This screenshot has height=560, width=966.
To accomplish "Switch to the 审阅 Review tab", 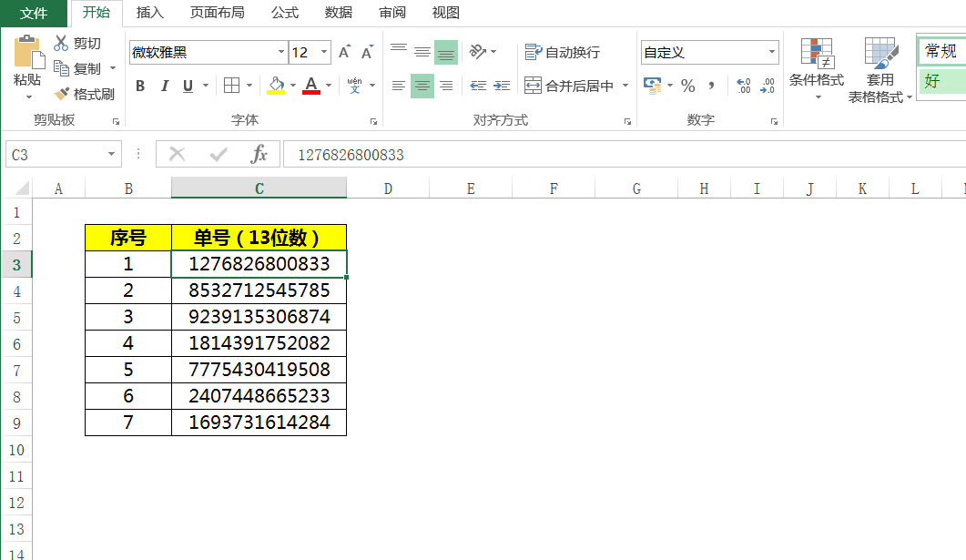I will point(391,13).
